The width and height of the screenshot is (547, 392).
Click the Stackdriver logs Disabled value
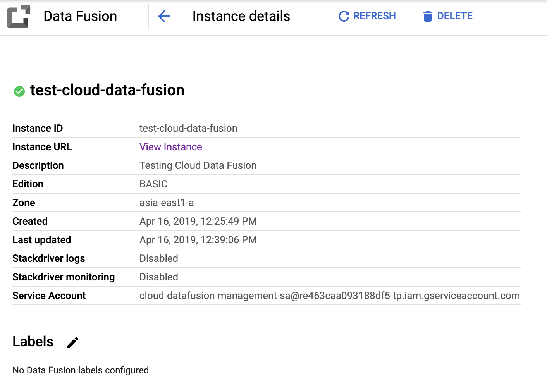(x=159, y=258)
